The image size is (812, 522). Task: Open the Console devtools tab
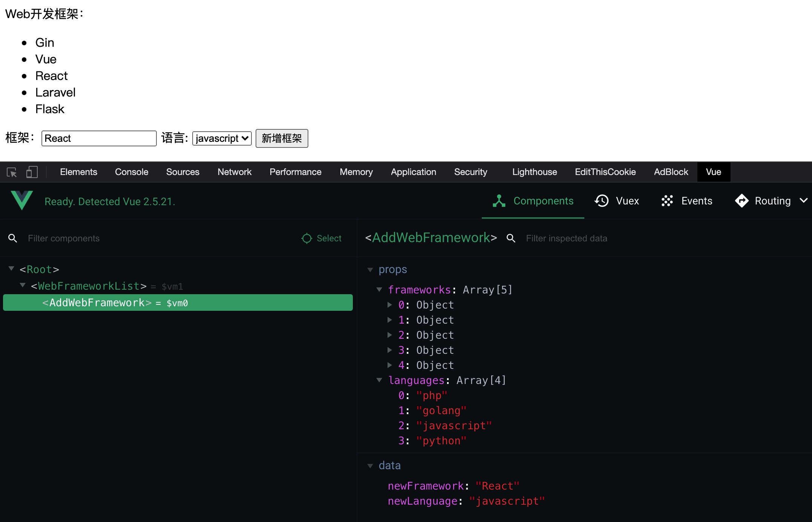point(132,172)
